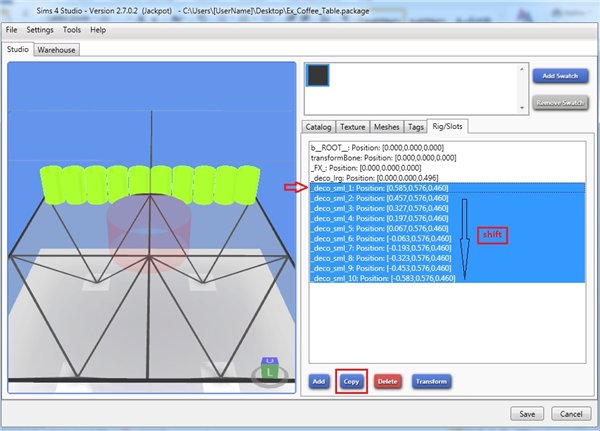
Task: Select the Studio tab
Action: point(17,48)
